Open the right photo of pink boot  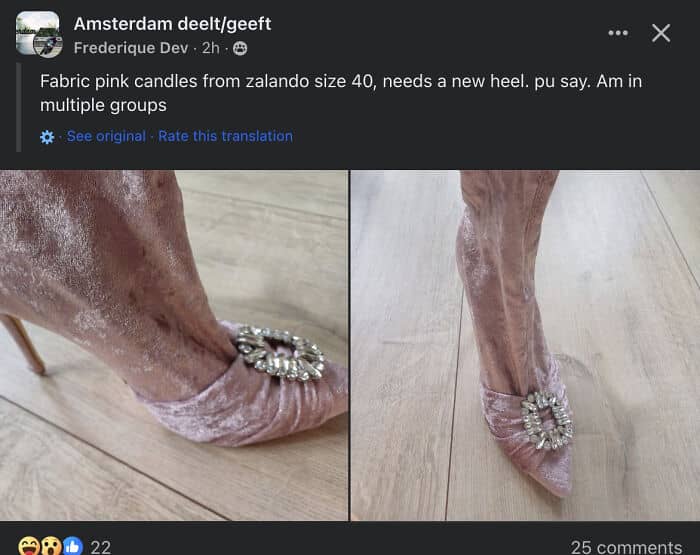pyautogui.click(x=525, y=345)
